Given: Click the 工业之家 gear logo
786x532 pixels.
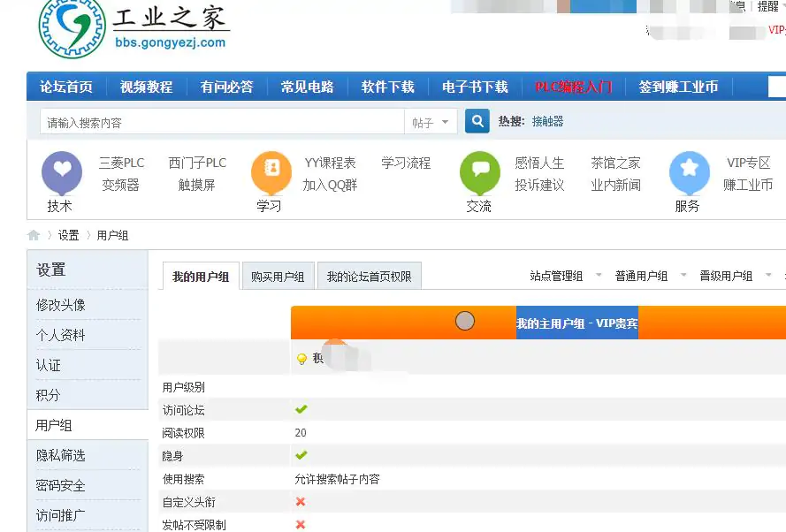Looking at the screenshot, I should [72, 28].
